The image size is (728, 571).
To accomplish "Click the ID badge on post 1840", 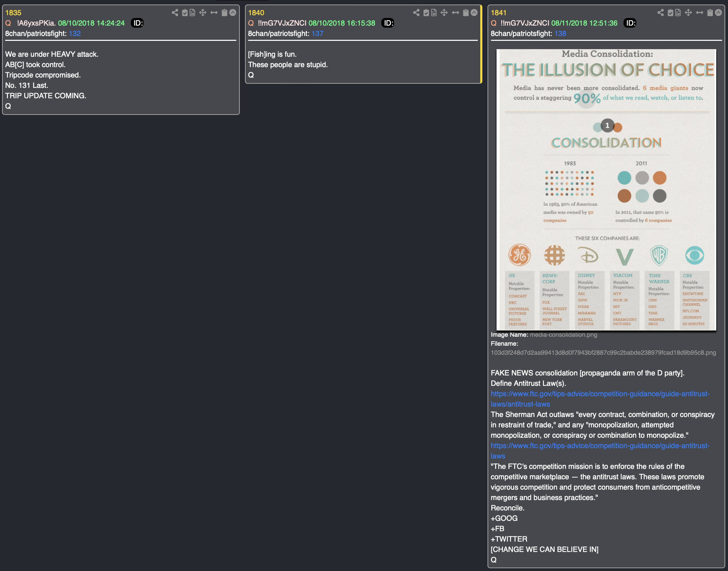I will click(388, 23).
